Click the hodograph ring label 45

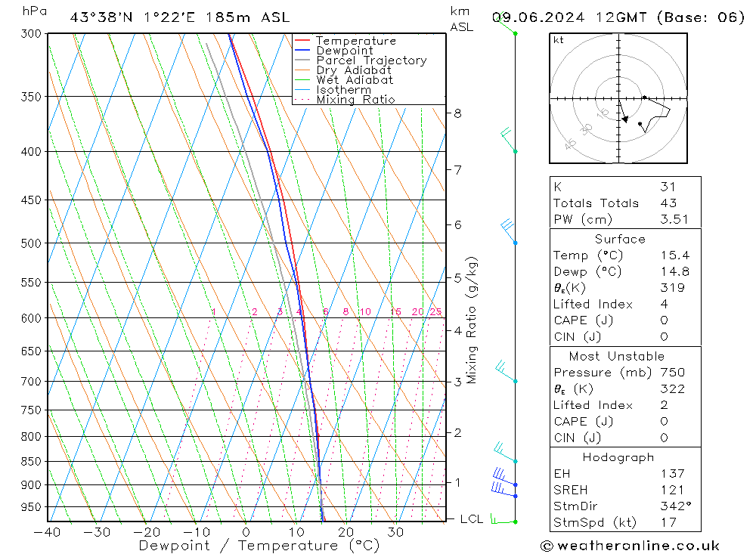(570, 144)
